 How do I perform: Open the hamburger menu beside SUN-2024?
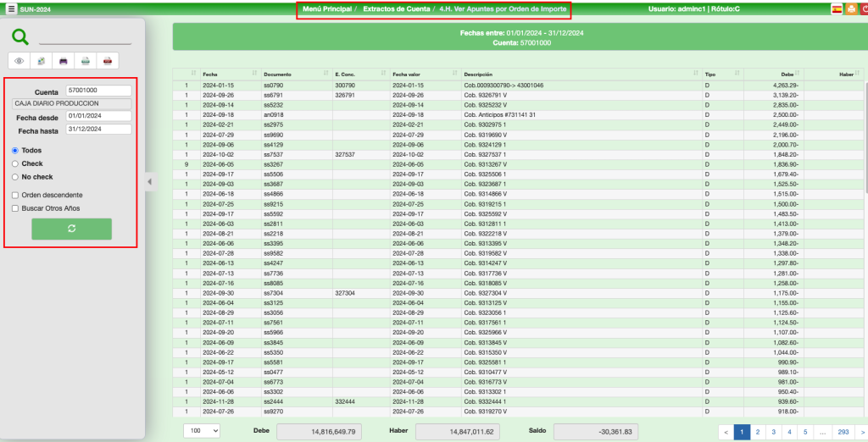pyautogui.click(x=11, y=9)
